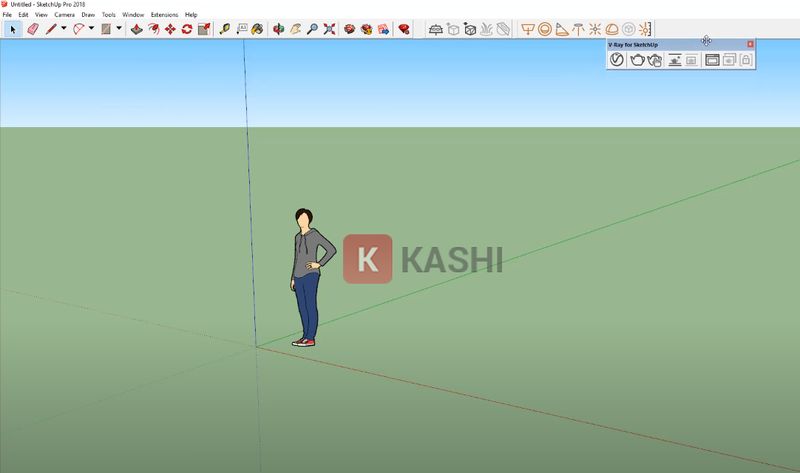The height and width of the screenshot is (473, 800).
Task: Open the V-Ray Asset Editor
Action: tap(617, 60)
